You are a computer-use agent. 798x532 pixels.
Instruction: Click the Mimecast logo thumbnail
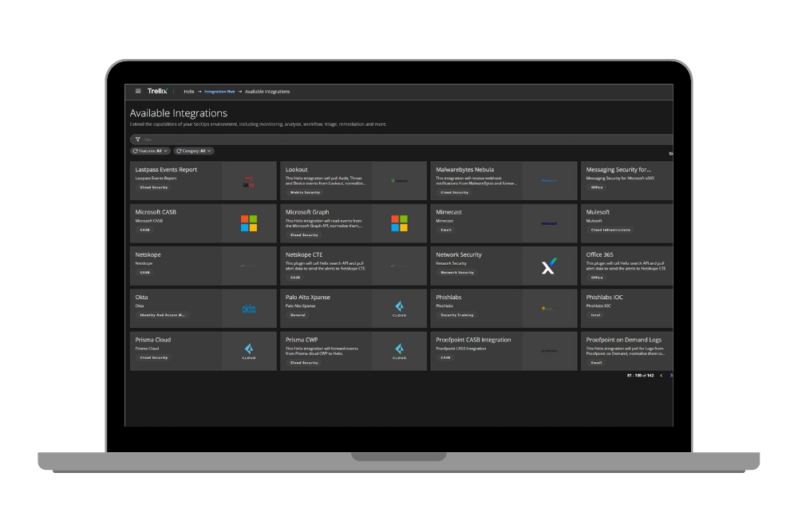(x=549, y=223)
